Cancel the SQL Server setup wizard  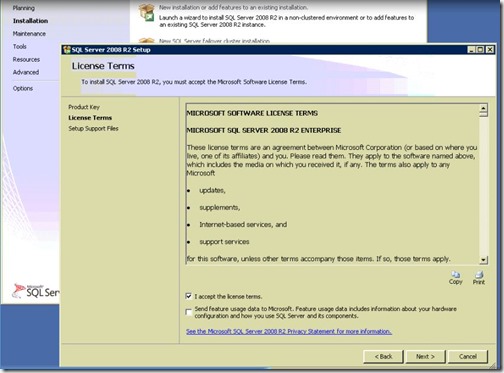(468, 356)
